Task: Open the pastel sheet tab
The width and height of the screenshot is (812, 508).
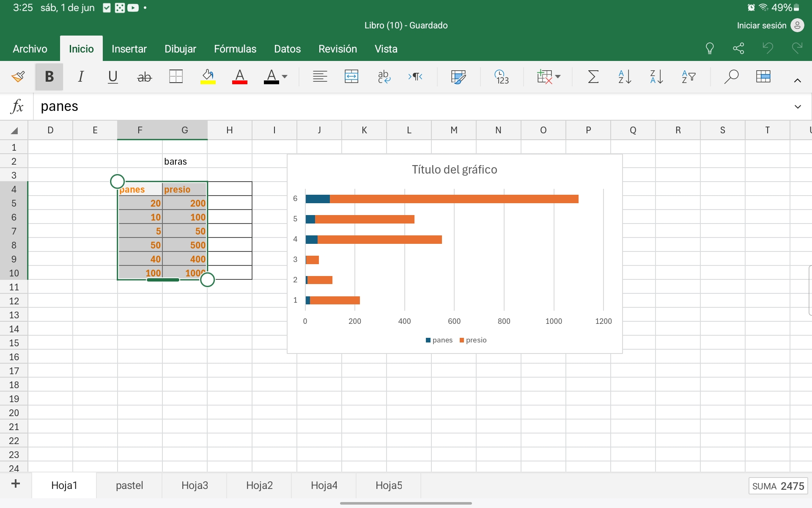Action: tap(129, 485)
